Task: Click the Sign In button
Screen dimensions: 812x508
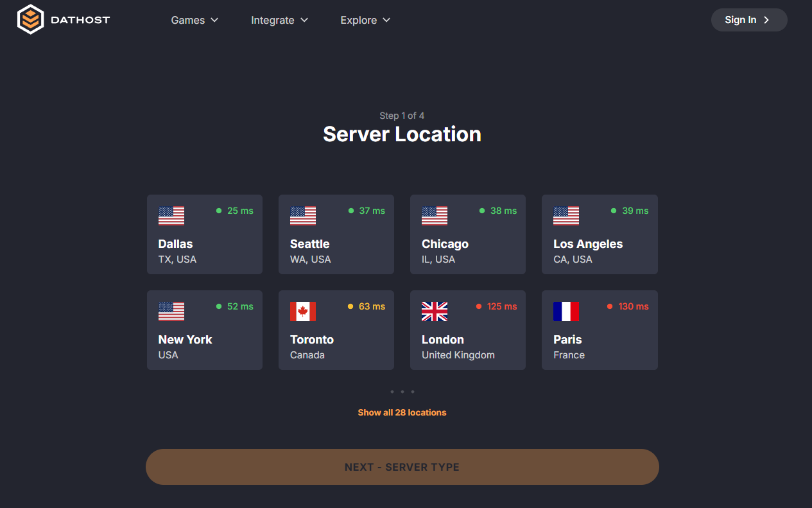Action: 748,20
